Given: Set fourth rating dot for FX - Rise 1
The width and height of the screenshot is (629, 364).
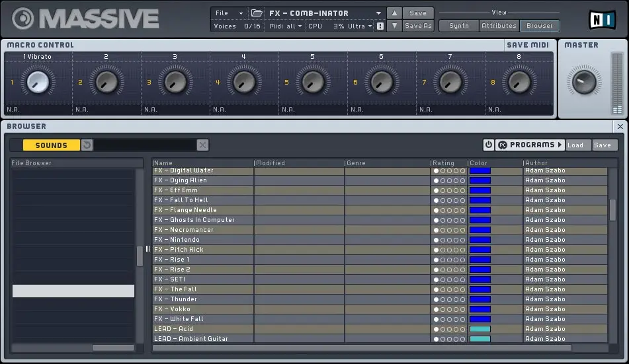Looking at the screenshot, I should [x=456, y=260].
